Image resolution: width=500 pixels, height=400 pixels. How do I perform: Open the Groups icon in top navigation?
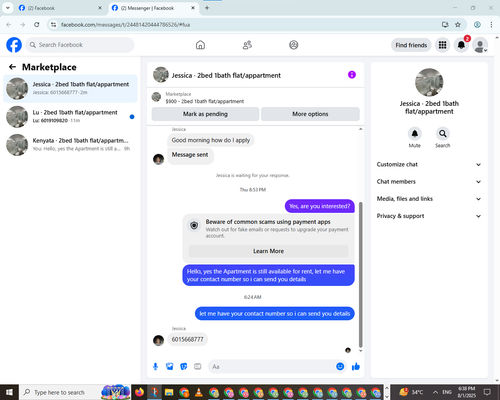294,45
